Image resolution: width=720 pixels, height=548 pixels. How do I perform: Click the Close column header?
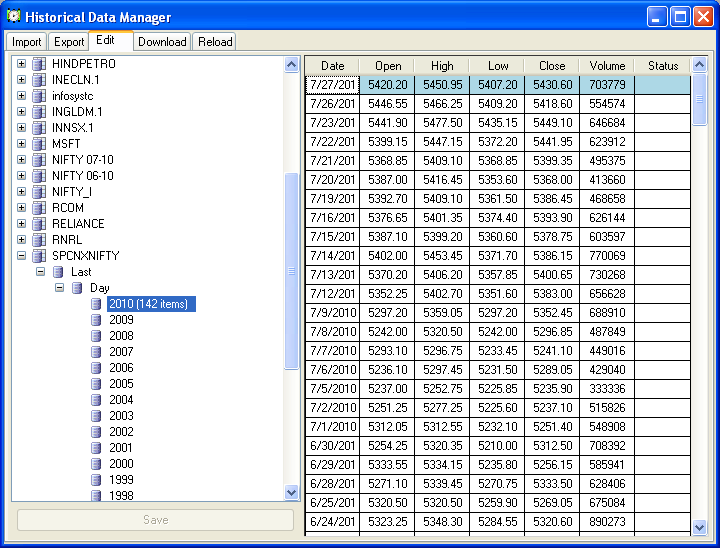click(552, 66)
